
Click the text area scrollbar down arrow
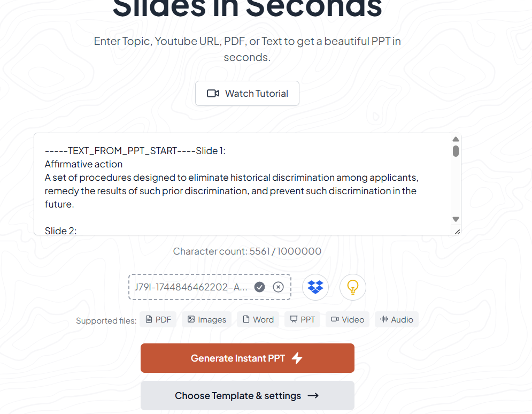click(456, 219)
